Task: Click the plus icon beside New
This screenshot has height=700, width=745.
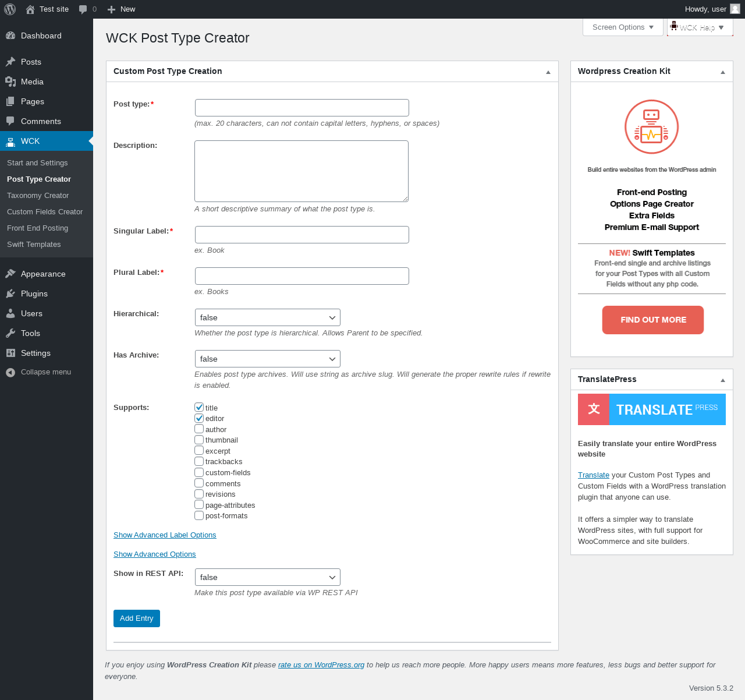Action: [x=112, y=9]
